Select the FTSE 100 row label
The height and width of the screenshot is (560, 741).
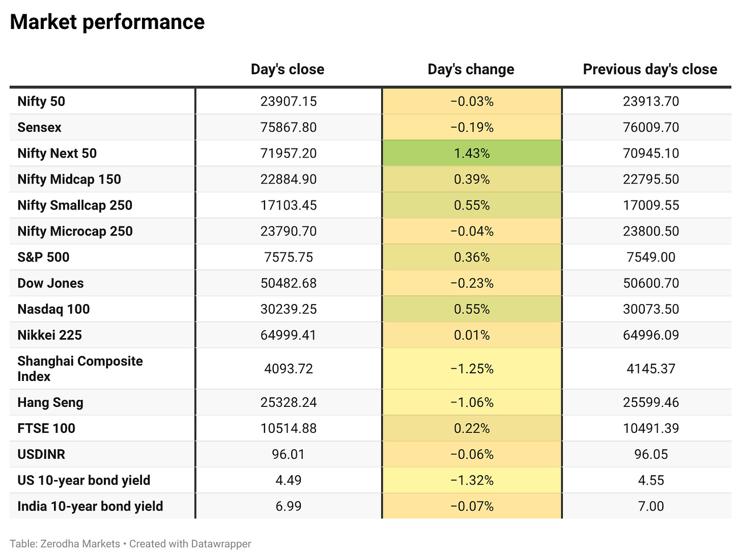point(46,428)
